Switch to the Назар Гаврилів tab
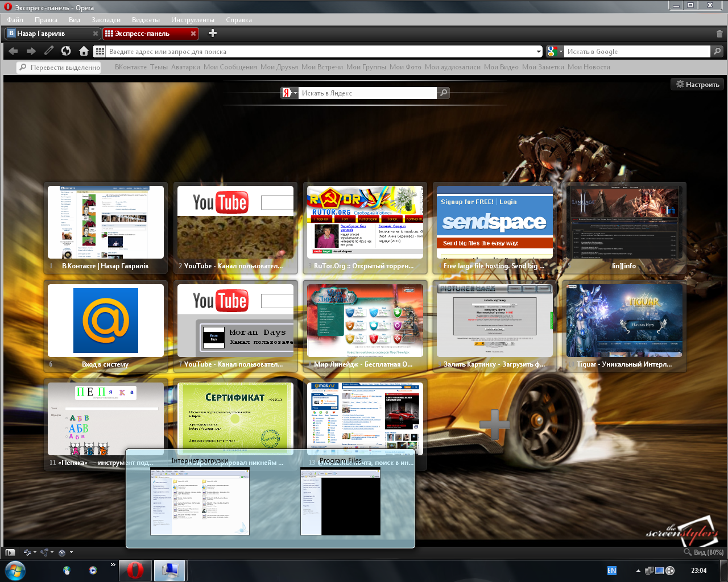The image size is (728, 582). click(53, 34)
